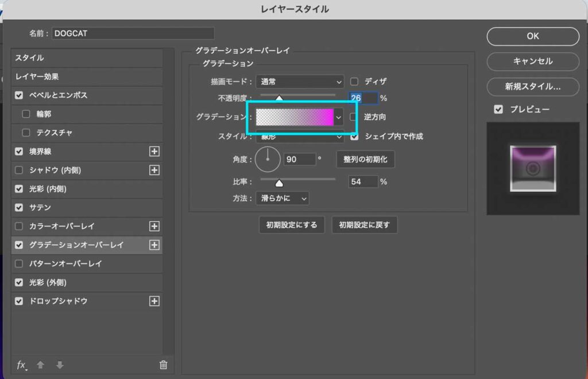Viewport: 588px width, 379px height.
Task: Open the 描画モード dropdown showing 通常
Action: click(300, 82)
